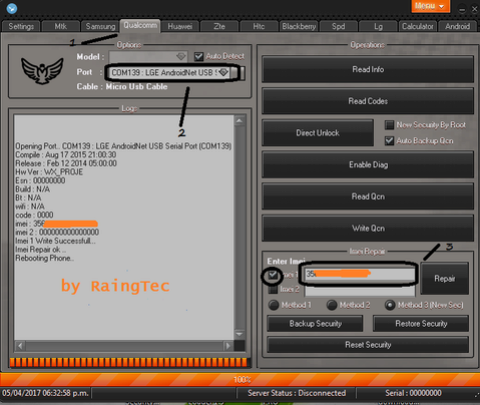The width and height of the screenshot is (480, 405).
Task: Minimize the application window
Action: click(x=462, y=9)
